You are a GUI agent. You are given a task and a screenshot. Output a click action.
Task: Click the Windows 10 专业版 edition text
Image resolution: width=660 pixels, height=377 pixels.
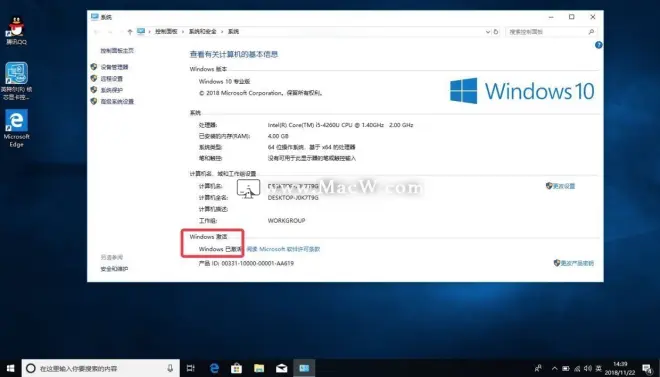coord(224,81)
